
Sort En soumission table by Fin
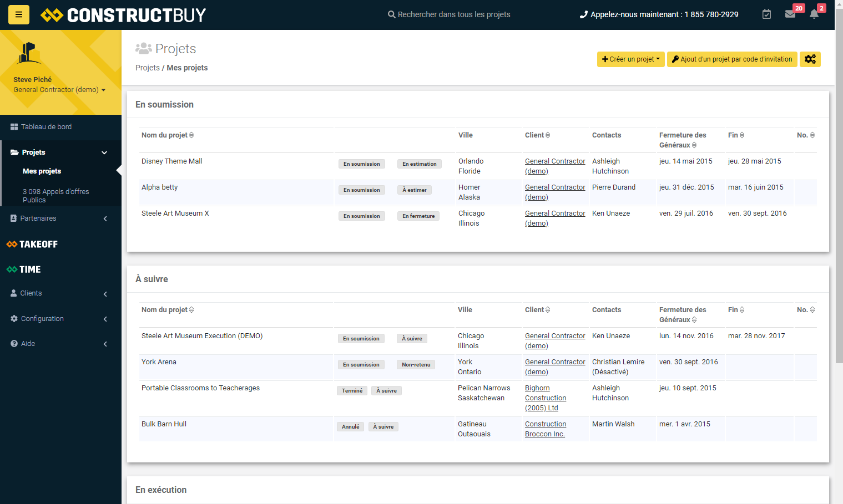tap(736, 135)
